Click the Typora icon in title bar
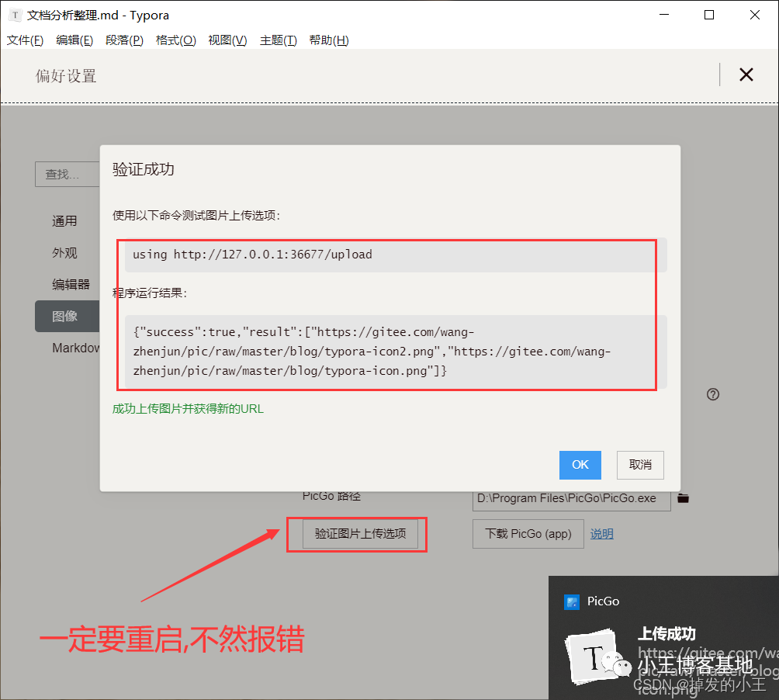The height and width of the screenshot is (700, 779). coord(15,15)
